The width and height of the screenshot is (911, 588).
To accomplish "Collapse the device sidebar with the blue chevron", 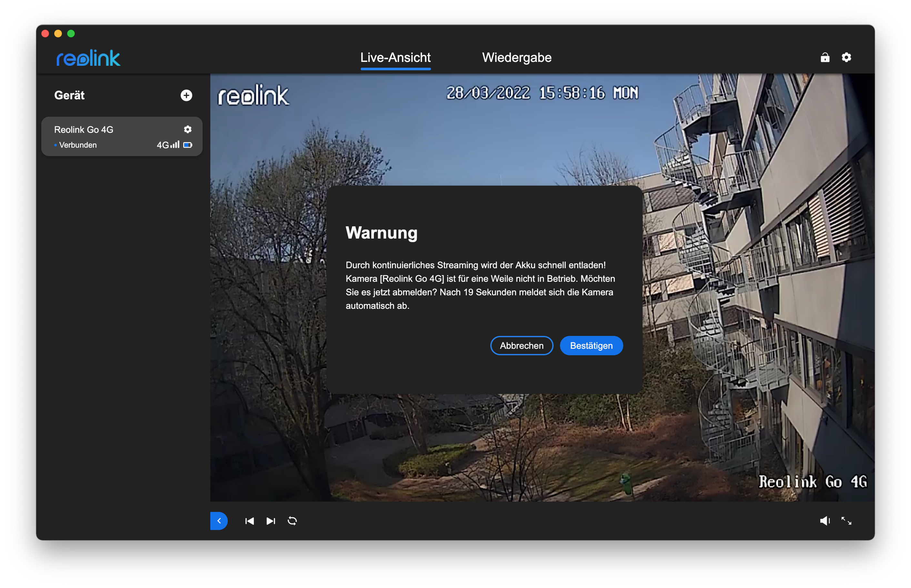I will pos(219,521).
